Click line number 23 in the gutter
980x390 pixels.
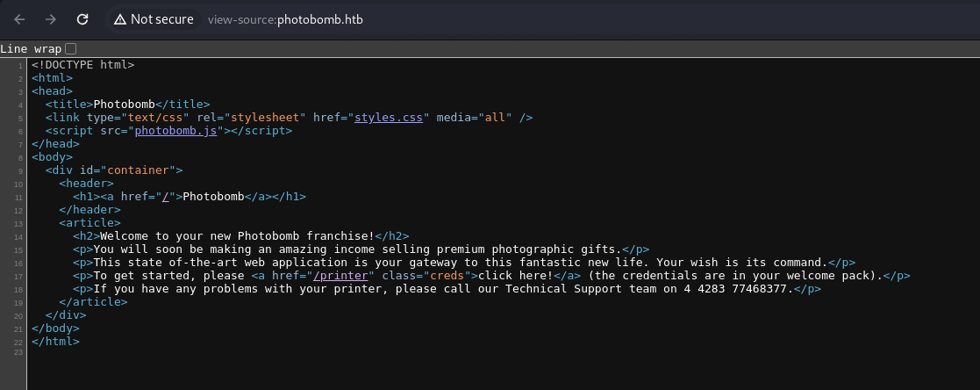[x=19, y=352]
